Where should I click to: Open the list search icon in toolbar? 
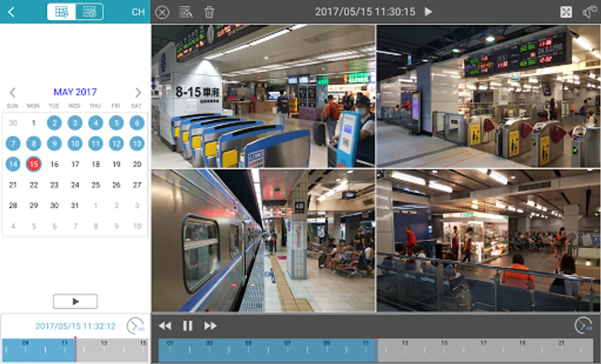click(186, 12)
